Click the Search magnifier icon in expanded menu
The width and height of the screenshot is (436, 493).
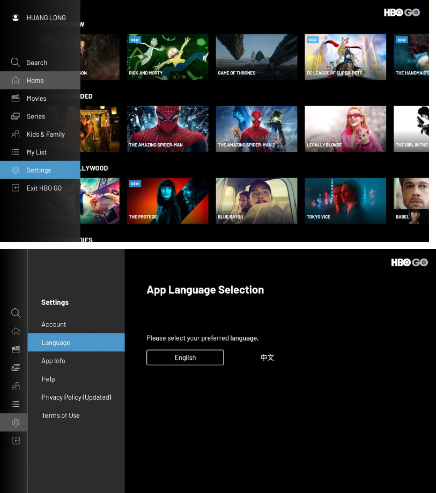[15, 62]
